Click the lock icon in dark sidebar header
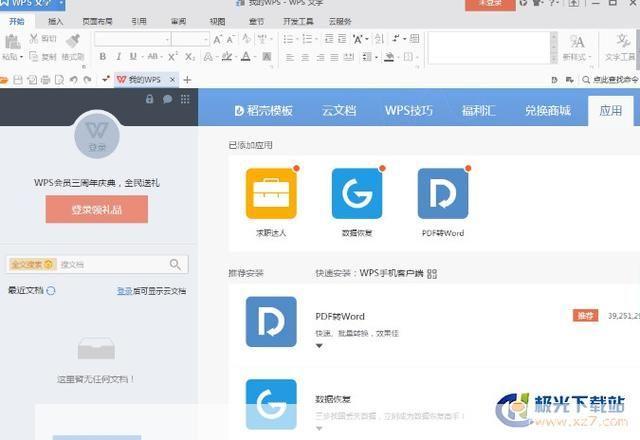The image size is (640, 440). 149,99
